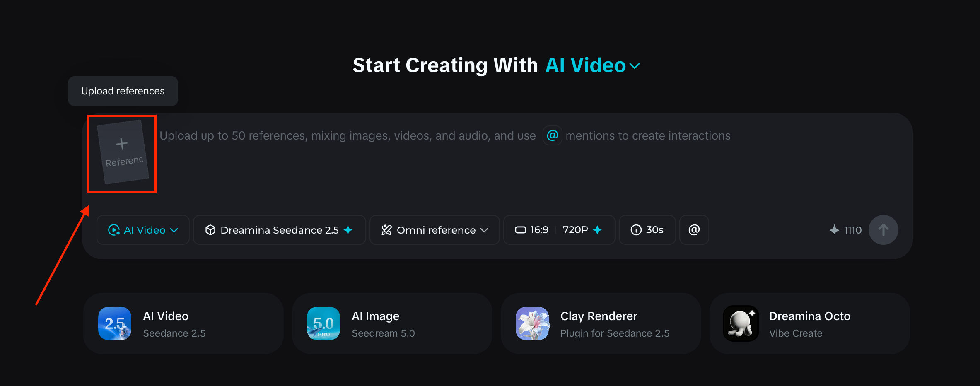
Task: Click the 5.0 PRO Seedream app icon
Action: click(x=323, y=323)
